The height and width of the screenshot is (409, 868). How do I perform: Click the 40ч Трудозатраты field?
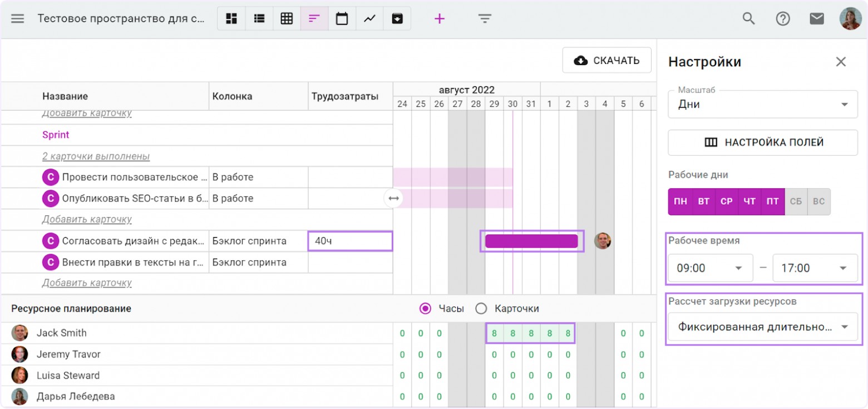[350, 241]
